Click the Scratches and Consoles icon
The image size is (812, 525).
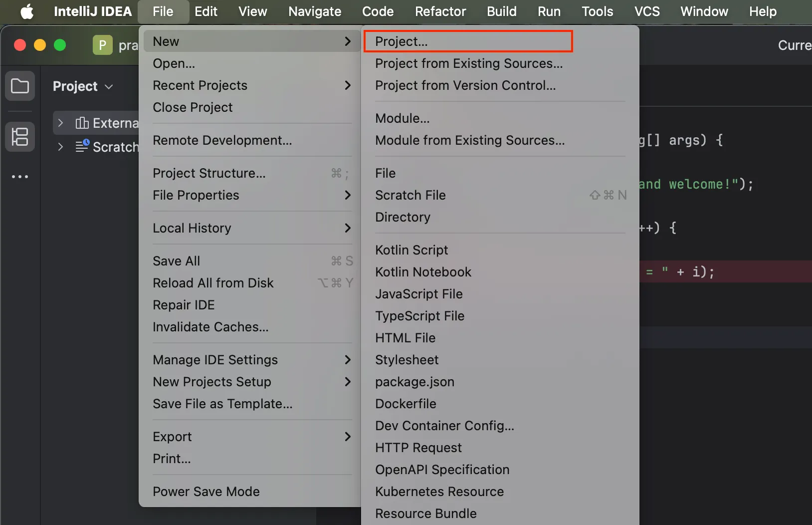click(82, 146)
